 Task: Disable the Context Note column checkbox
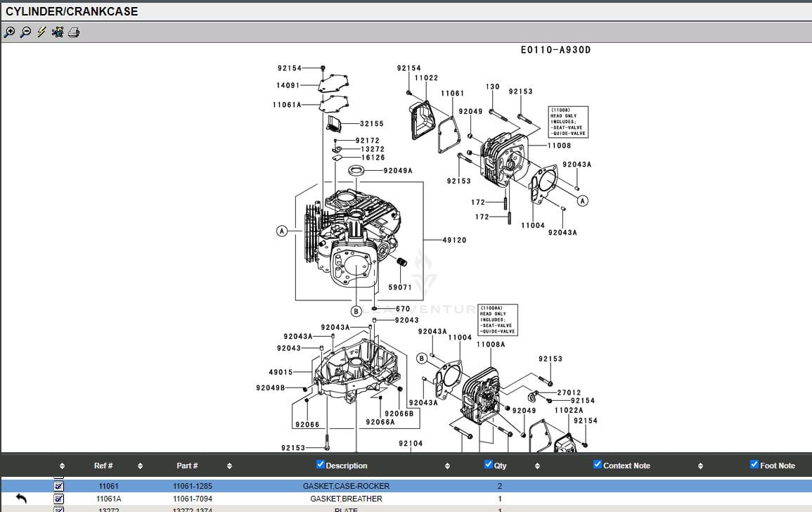pyautogui.click(x=598, y=464)
